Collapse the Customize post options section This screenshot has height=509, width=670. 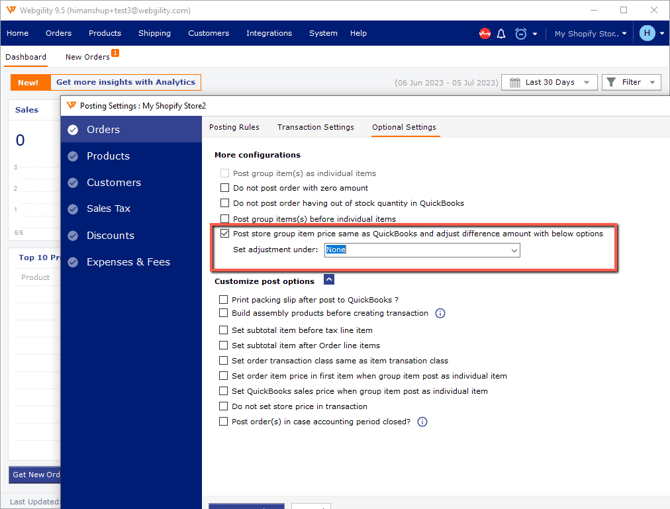point(329,280)
